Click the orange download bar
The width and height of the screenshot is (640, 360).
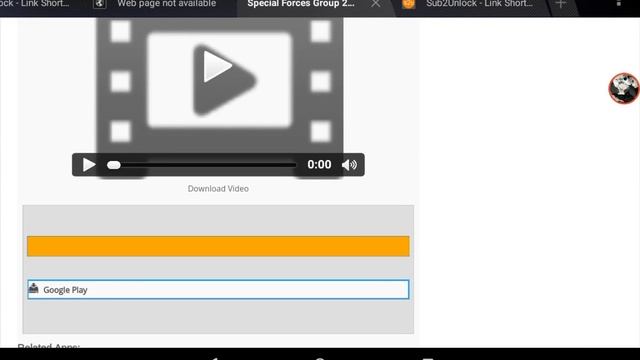pos(218,246)
